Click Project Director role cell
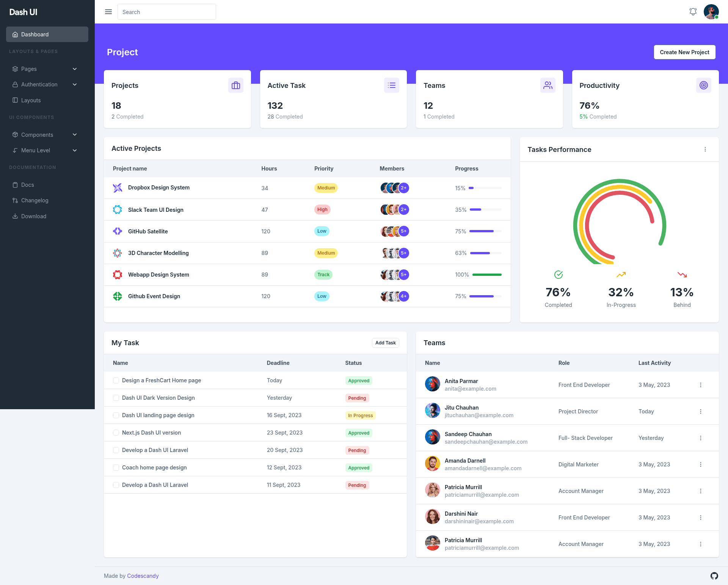Screen dimensions: 728x585 (578, 411)
